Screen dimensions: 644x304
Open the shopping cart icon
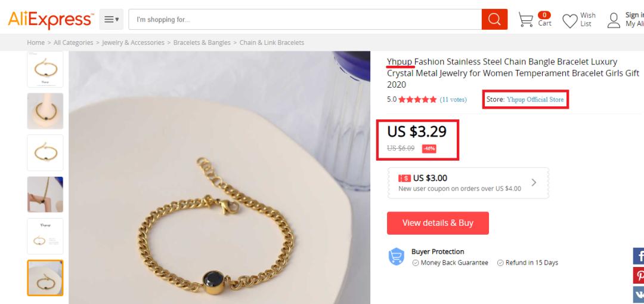(x=525, y=20)
